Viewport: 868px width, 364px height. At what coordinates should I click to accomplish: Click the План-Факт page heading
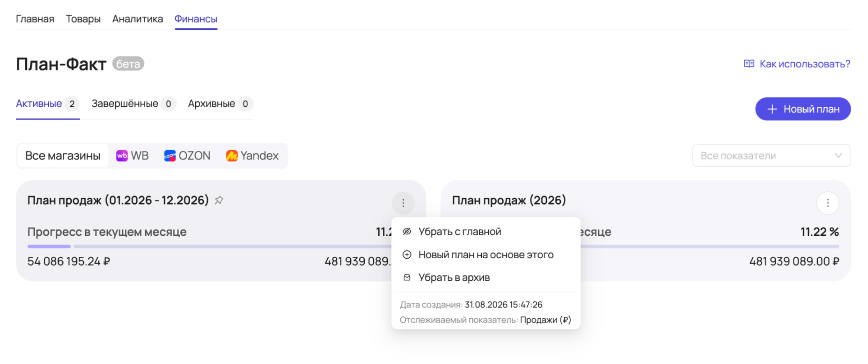coord(61,64)
